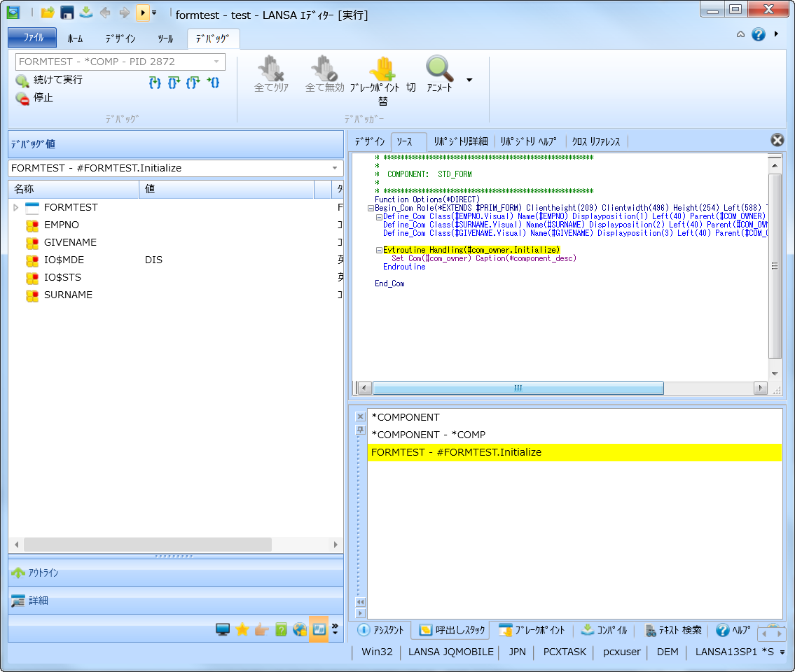Close the source editor pane with X
The width and height of the screenshot is (795, 672).
tap(777, 140)
